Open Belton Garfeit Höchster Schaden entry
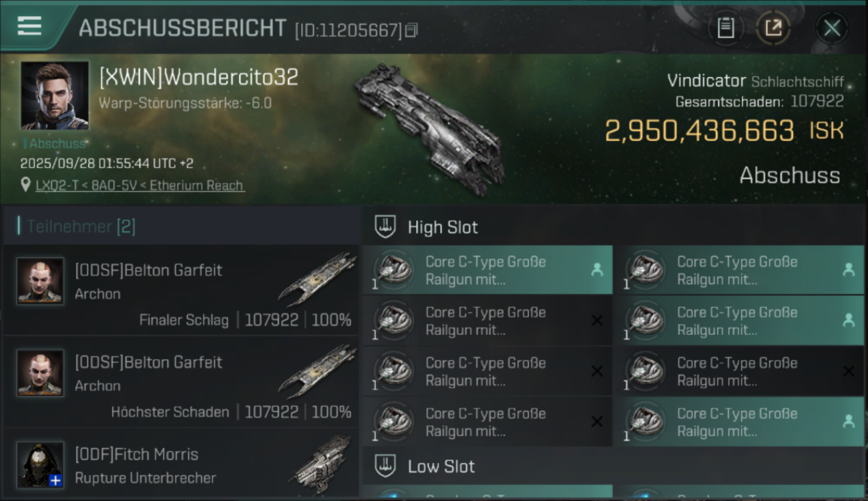 (180, 381)
